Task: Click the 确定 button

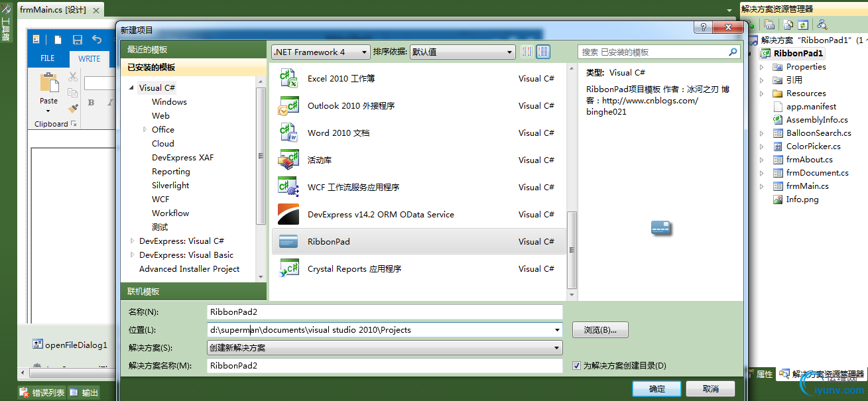Action: [x=656, y=388]
